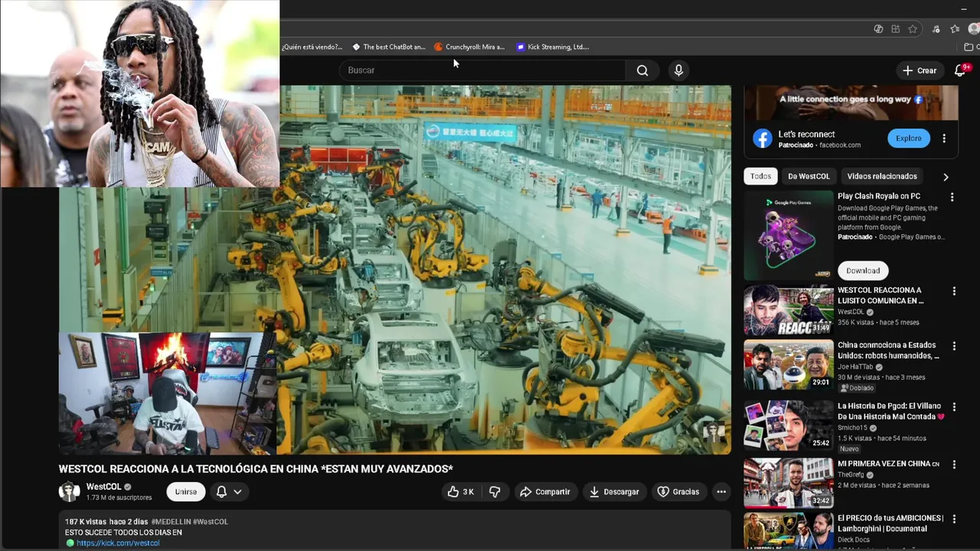This screenshot has height=551, width=980.
Task: Click the media control music note icon
Action: click(x=936, y=29)
